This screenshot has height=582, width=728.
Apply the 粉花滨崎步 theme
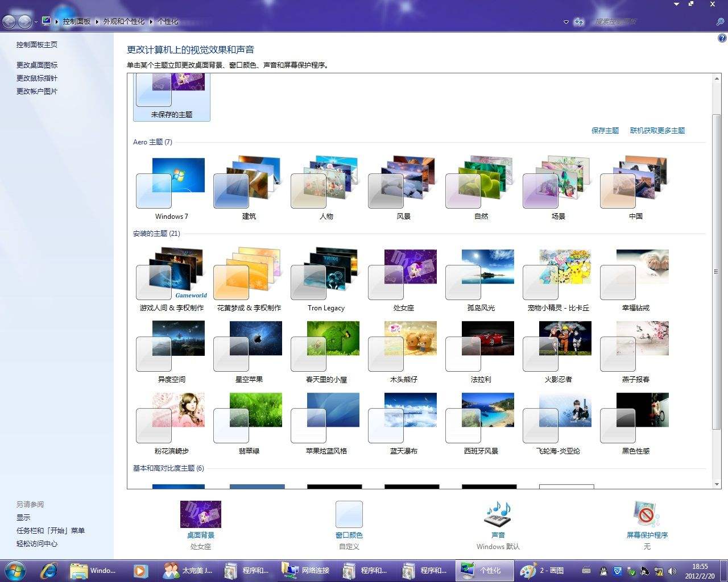coord(171,423)
